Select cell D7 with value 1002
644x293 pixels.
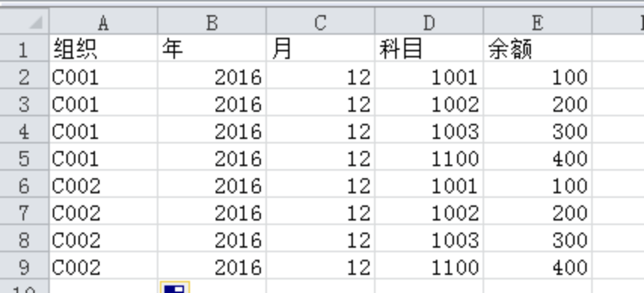click(429, 211)
